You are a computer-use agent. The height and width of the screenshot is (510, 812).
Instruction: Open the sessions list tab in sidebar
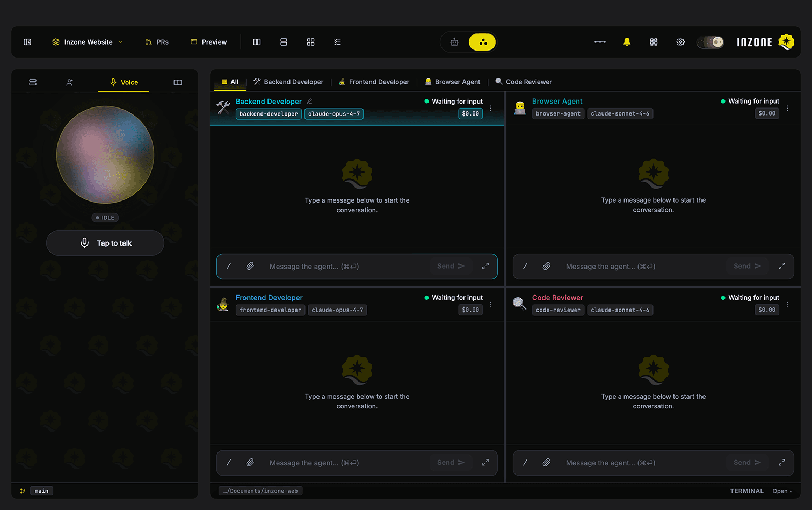33,82
